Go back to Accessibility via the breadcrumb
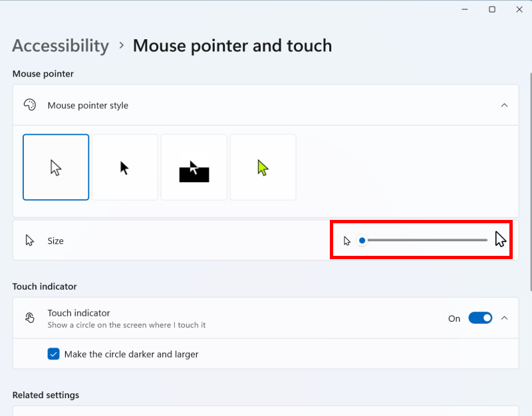 click(x=61, y=46)
